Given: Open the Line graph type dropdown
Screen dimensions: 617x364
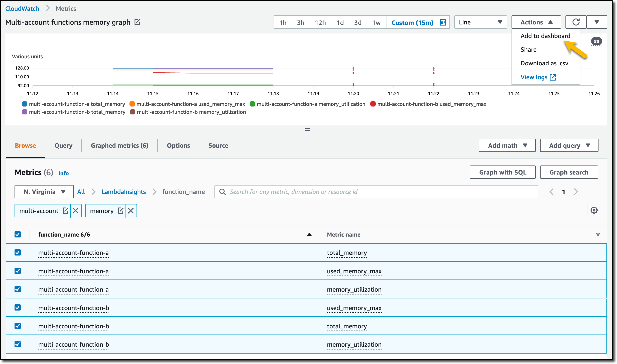Looking at the screenshot, I should click(x=480, y=22).
